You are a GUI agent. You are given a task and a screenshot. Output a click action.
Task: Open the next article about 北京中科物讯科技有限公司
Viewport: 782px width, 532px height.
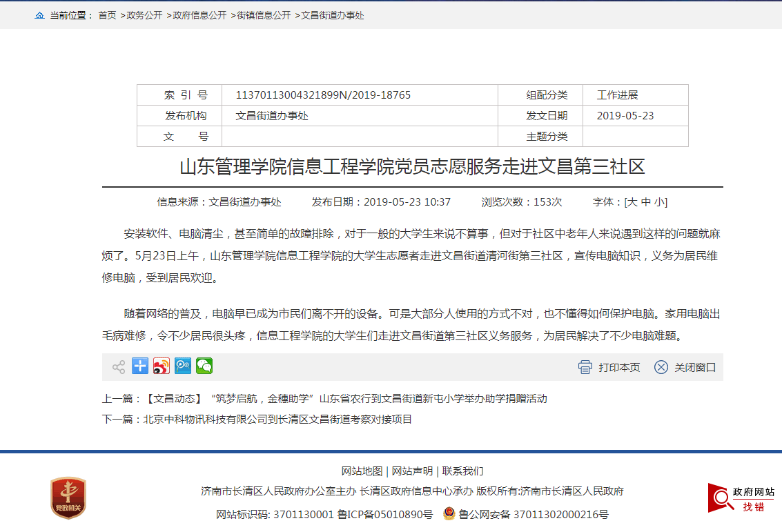(277, 420)
